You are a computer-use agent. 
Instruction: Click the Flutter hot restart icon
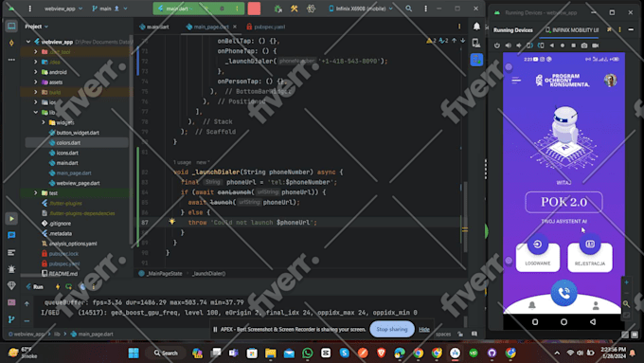pos(68,286)
